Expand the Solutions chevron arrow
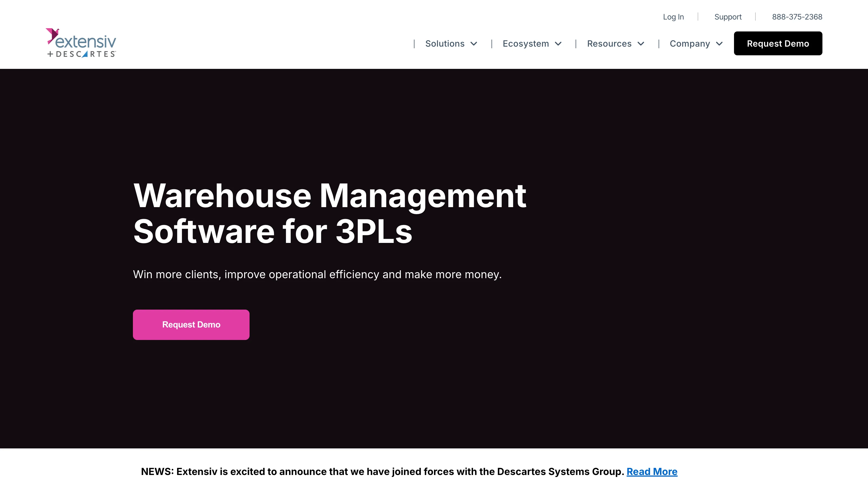This screenshot has height=488, width=868. click(474, 44)
